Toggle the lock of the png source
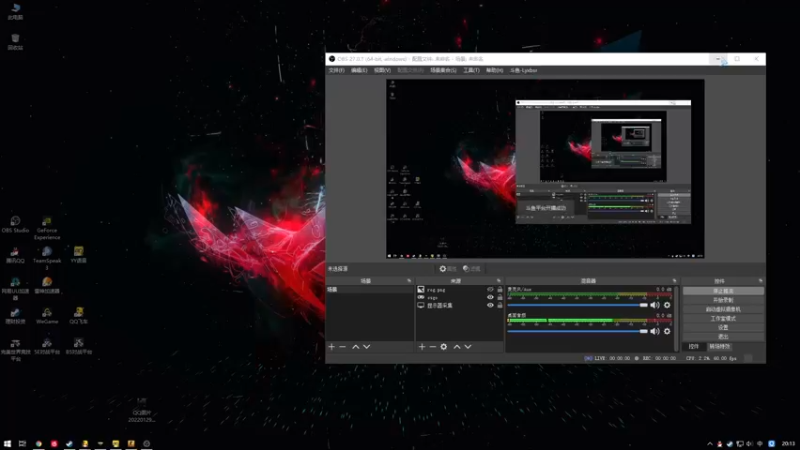Viewport: 800px width, 450px height. pos(500,289)
